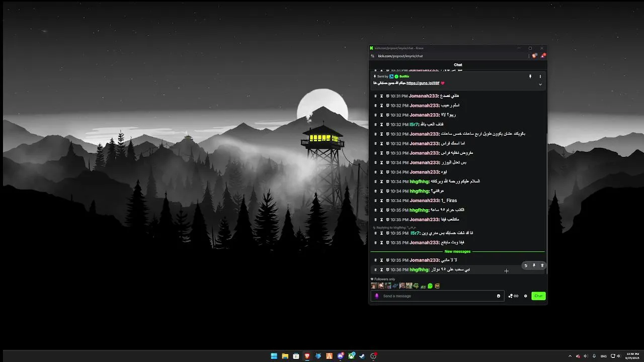Unpin the pinned BotRix message via pin icon
Screen dimensions: 644x362
[x=530, y=76]
